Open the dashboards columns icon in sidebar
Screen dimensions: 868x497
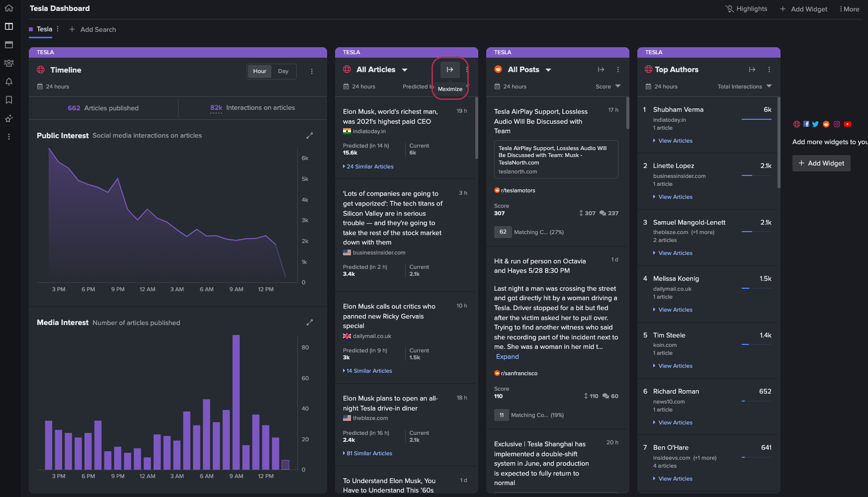9,26
